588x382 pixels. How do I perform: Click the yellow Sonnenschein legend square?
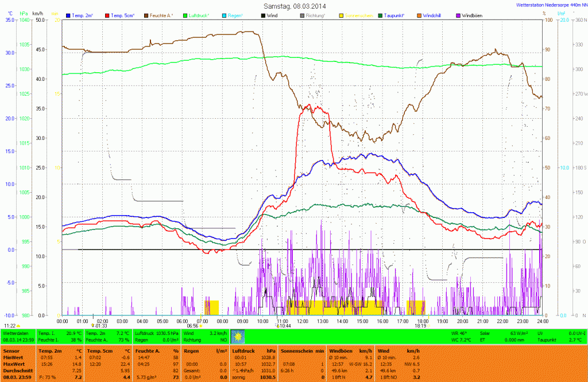[x=341, y=15]
